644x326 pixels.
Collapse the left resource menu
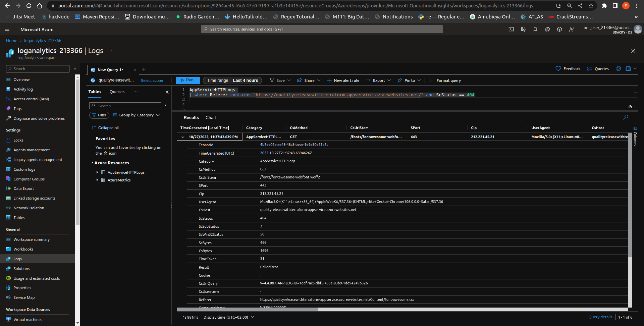coord(75,69)
